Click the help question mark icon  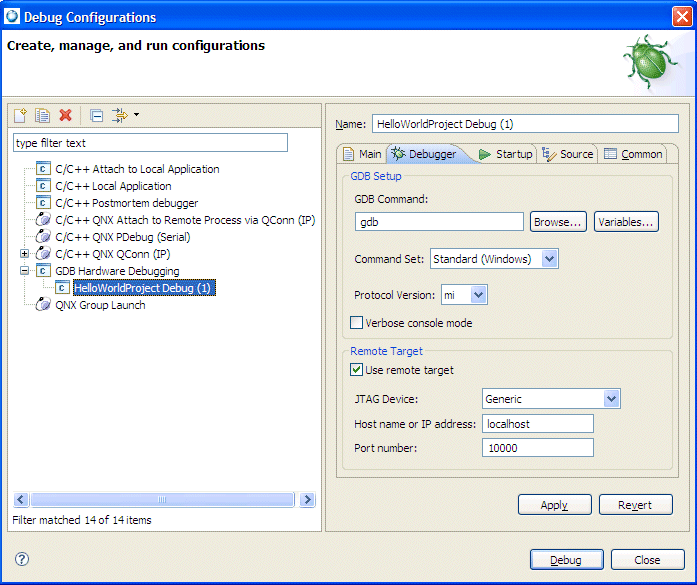pos(22,559)
